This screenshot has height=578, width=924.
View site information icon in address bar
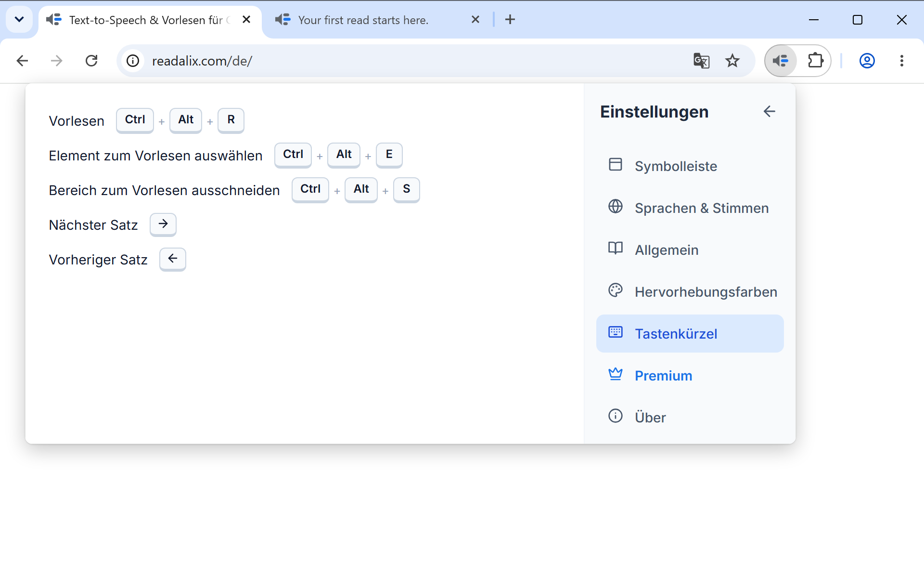[x=133, y=61]
